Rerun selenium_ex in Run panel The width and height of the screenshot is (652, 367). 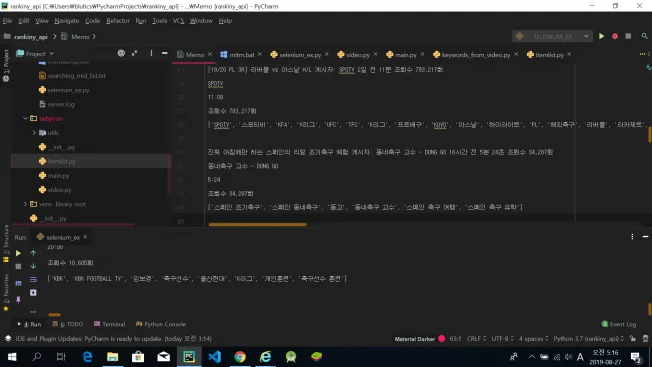18,253
